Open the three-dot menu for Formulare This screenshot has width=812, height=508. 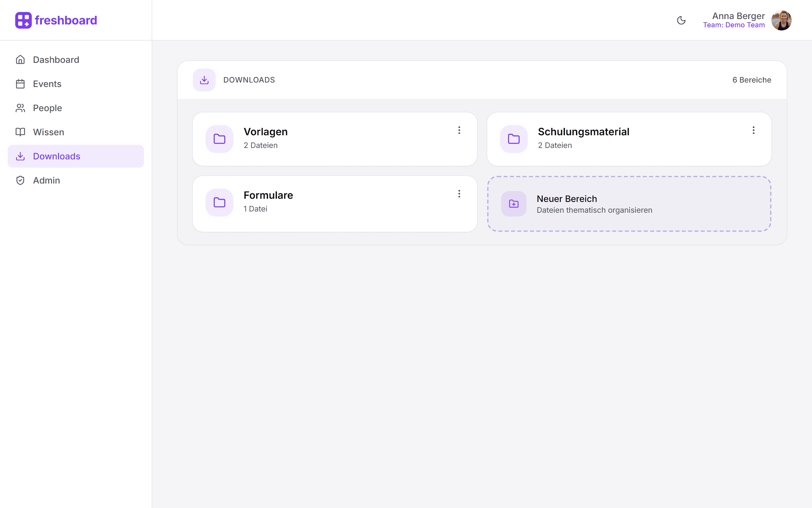click(x=459, y=194)
